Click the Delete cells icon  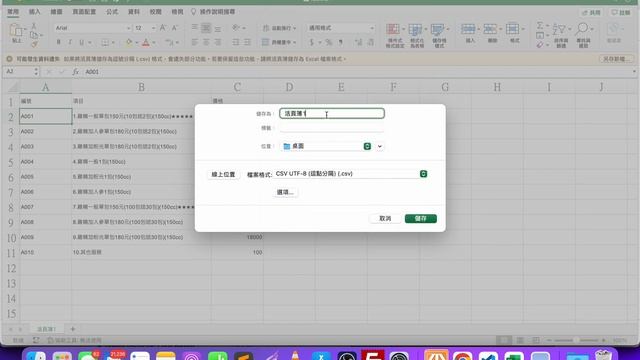[x=490, y=29]
